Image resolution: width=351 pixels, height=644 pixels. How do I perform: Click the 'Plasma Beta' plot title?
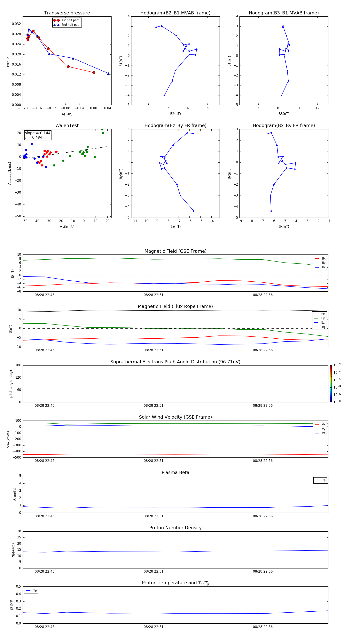click(x=175, y=472)
